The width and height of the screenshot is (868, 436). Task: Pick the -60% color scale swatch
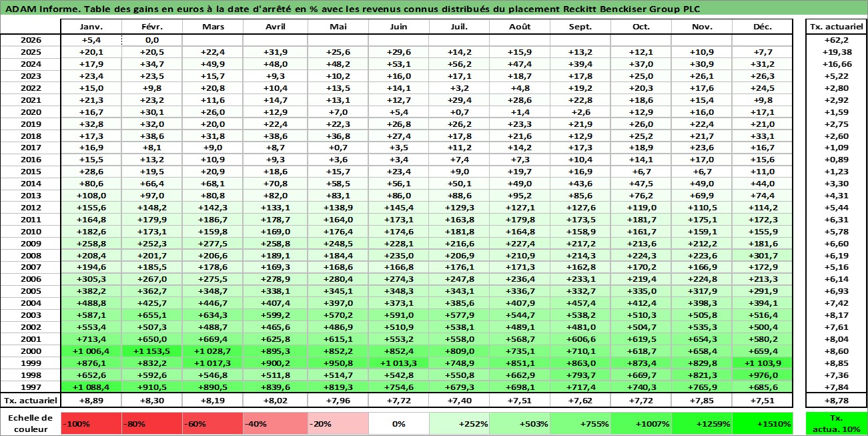click(212, 423)
